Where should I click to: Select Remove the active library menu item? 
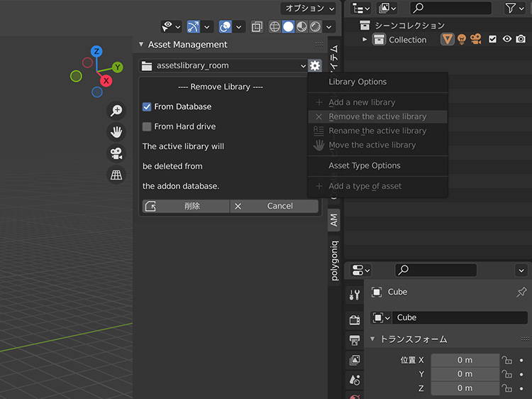[377, 116]
